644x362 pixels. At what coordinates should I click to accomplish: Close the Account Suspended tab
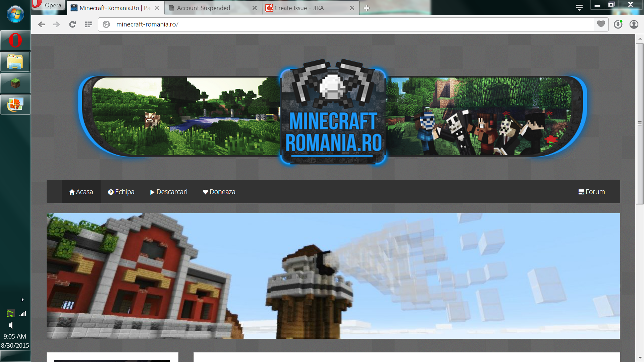255,8
